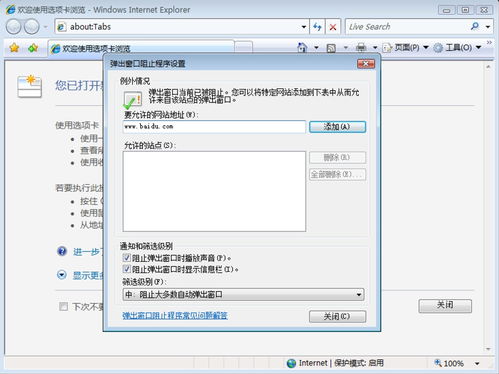Open the 筛选级别 dropdown list
This screenshot has width=499, height=374.
coord(244,295)
